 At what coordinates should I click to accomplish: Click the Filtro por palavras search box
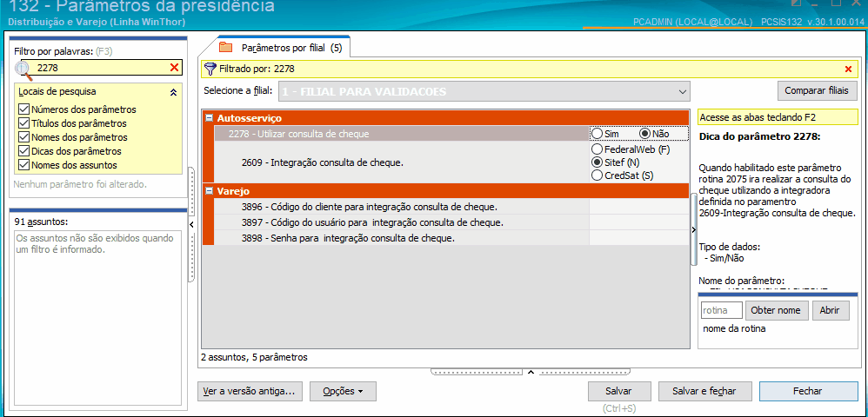tap(101, 68)
